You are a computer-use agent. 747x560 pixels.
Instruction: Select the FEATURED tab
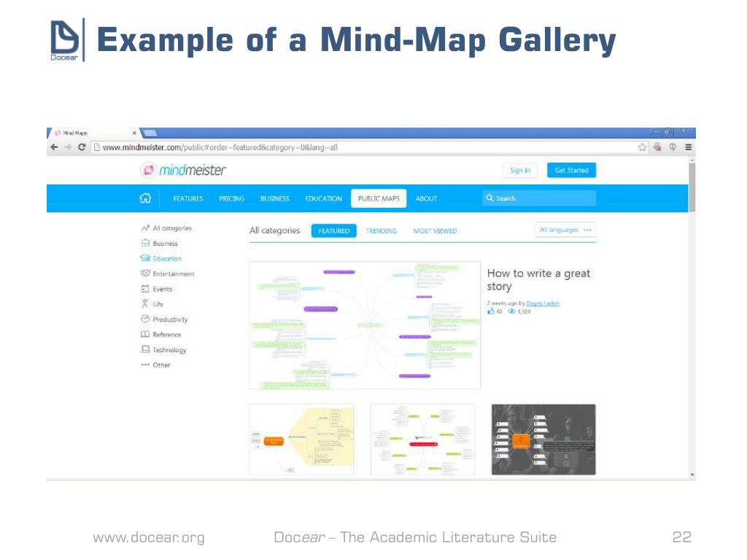pyautogui.click(x=334, y=230)
